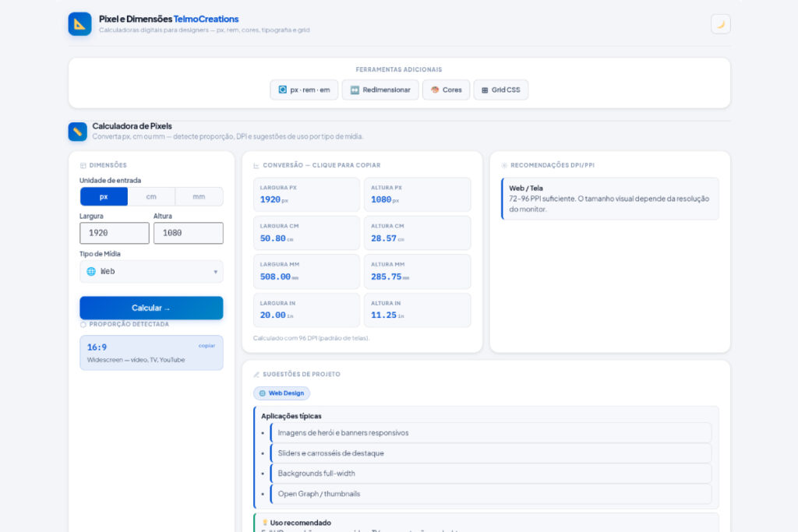Click the Web Design tag chip
Viewport: 798px width, 532px height.
[281, 393]
